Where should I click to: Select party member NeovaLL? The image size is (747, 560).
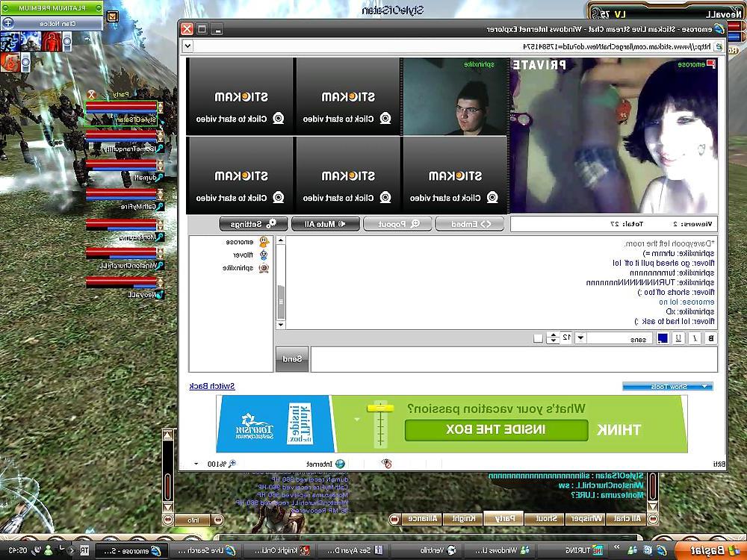[x=124, y=287]
